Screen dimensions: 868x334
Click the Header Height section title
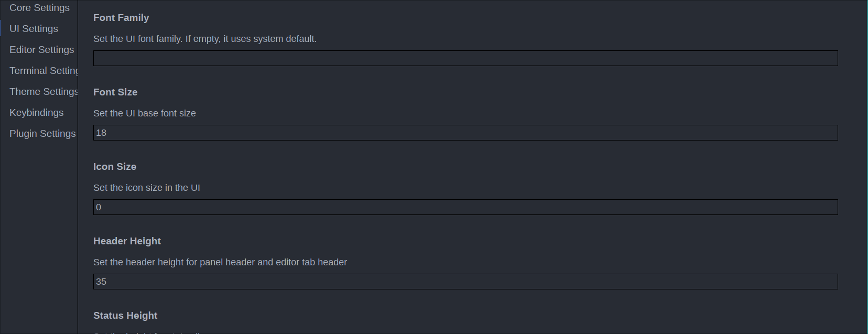pos(127,241)
